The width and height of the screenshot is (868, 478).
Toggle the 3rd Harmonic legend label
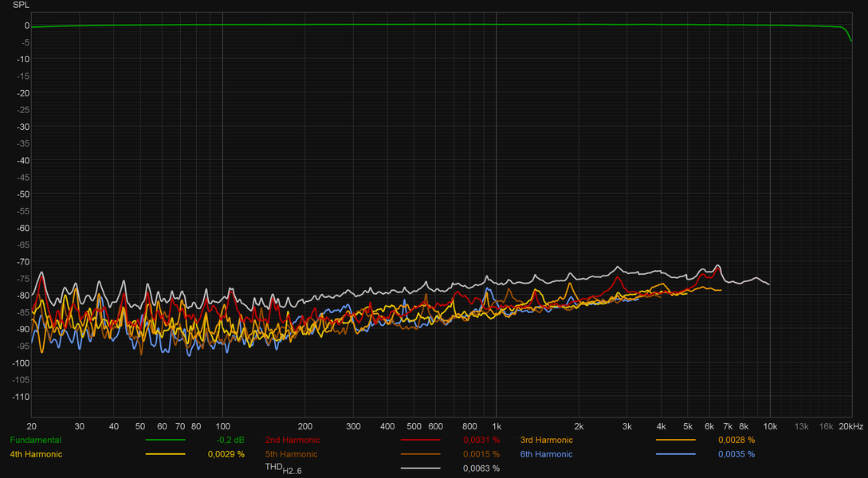[x=546, y=440]
